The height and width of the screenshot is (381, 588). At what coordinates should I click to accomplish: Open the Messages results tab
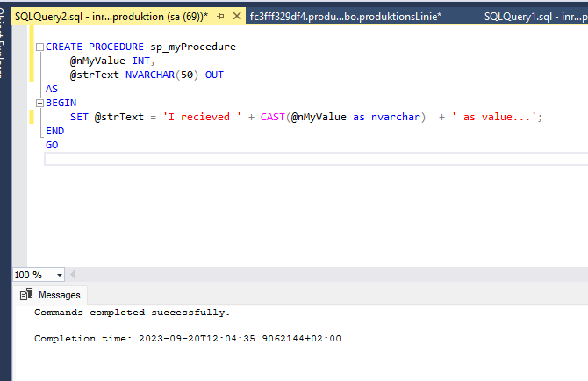tap(59, 295)
